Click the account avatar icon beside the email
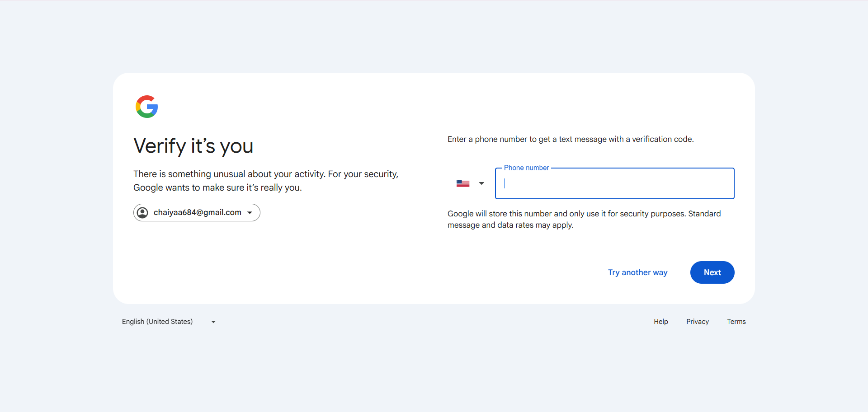The width and height of the screenshot is (868, 412). point(142,213)
